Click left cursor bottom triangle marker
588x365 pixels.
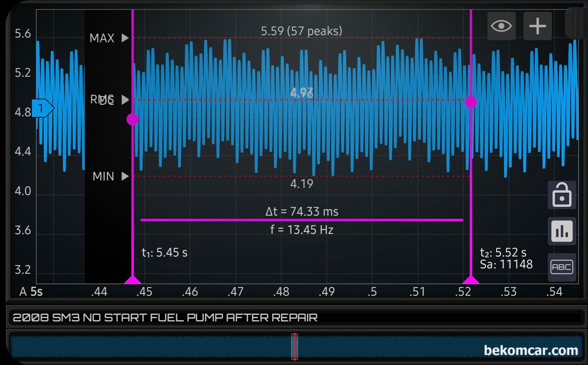pyautogui.click(x=133, y=280)
